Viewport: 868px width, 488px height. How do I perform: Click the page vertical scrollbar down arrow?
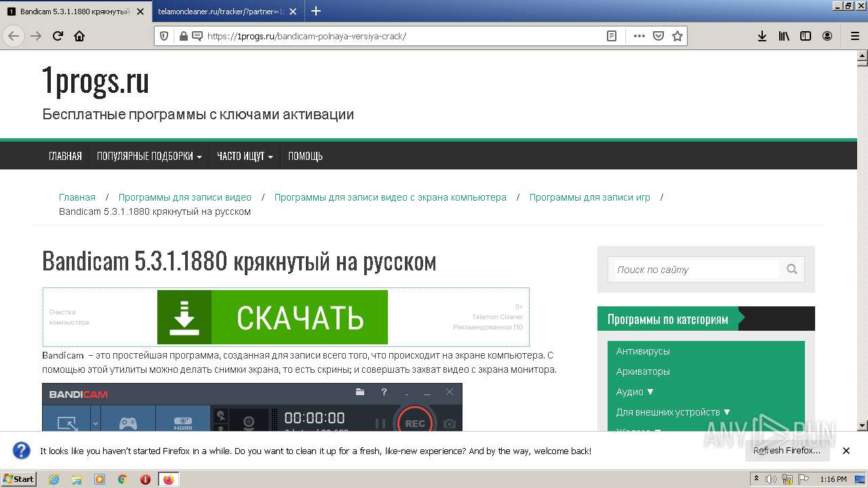click(x=862, y=426)
